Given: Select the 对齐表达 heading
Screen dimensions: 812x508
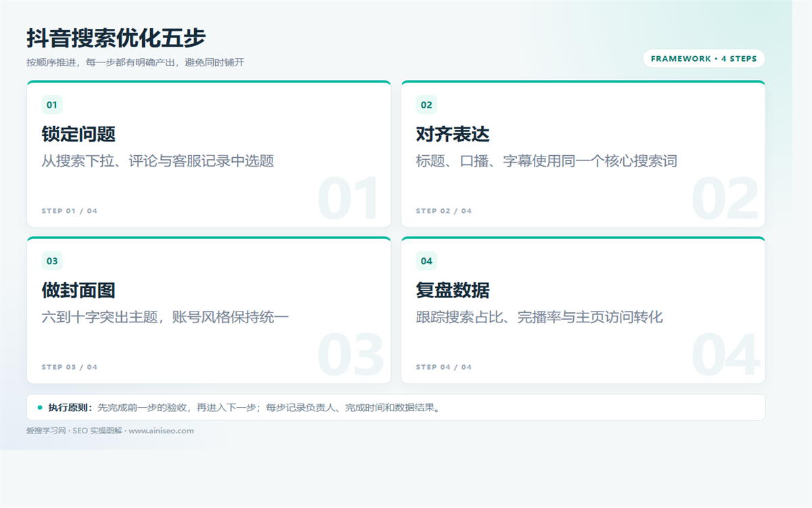Looking at the screenshot, I should click(453, 134).
